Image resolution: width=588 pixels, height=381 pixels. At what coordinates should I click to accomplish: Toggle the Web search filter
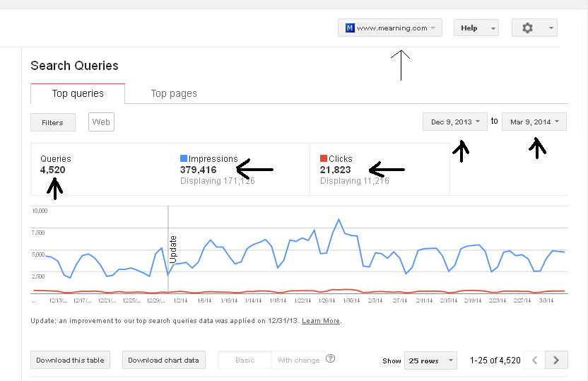point(101,122)
